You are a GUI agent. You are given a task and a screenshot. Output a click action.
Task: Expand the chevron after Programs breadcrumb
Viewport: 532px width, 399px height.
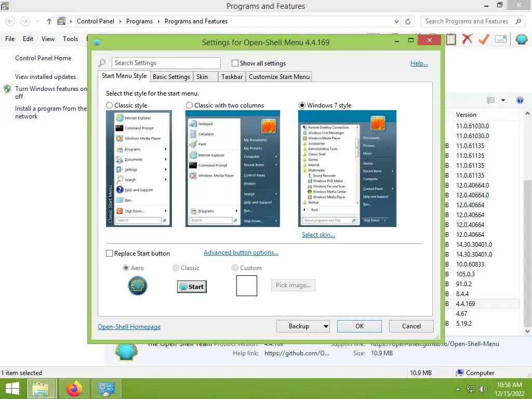click(158, 21)
